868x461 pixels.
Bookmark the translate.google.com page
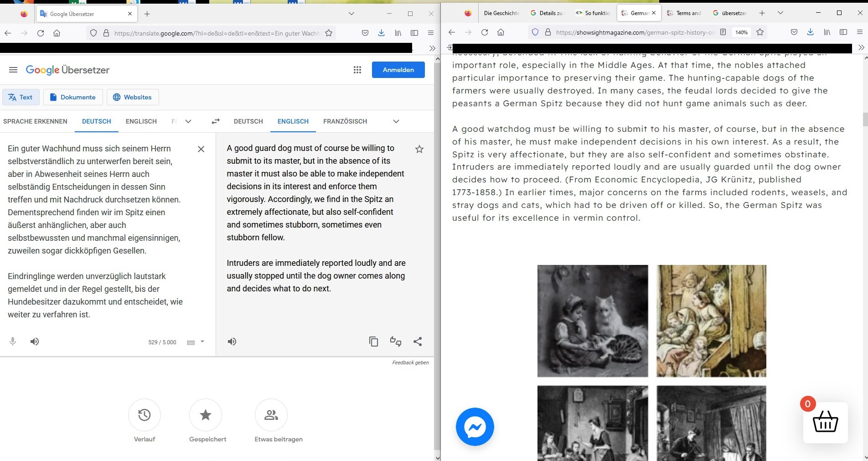pos(329,33)
